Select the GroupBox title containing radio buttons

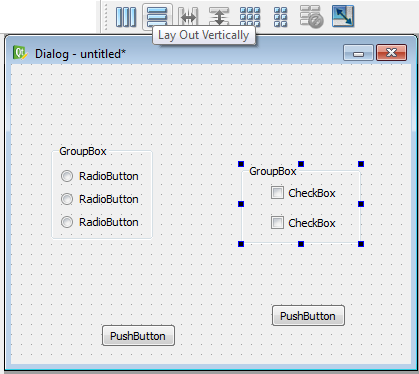click(x=83, y=151)
